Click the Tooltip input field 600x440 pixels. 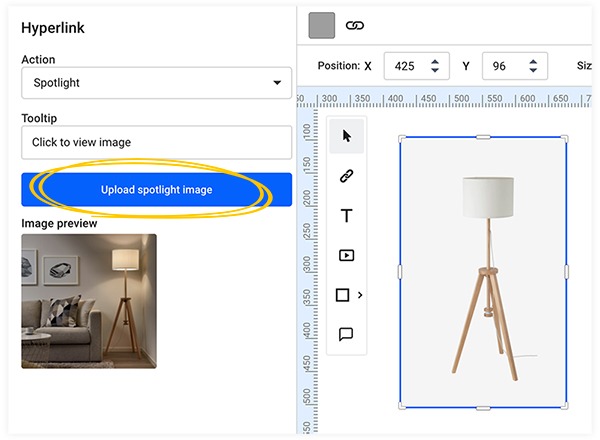[157, 142]
